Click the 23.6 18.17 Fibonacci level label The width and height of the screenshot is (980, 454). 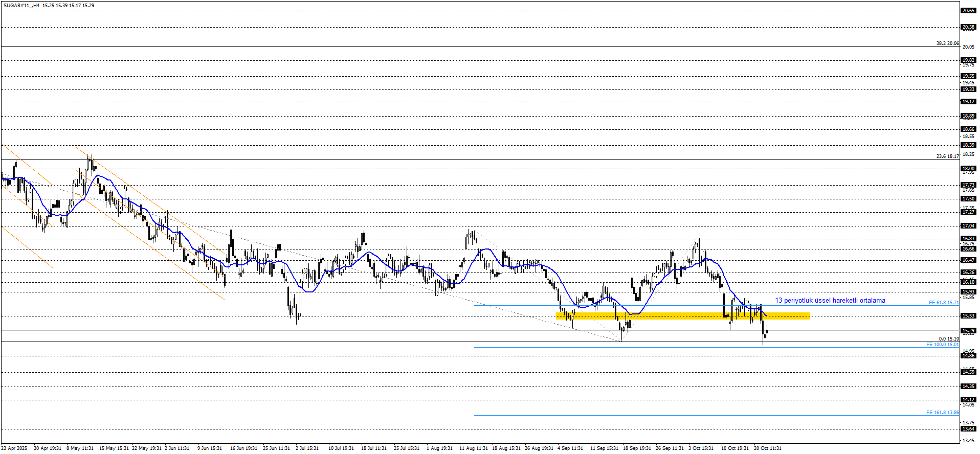click(x=947, y=156)
